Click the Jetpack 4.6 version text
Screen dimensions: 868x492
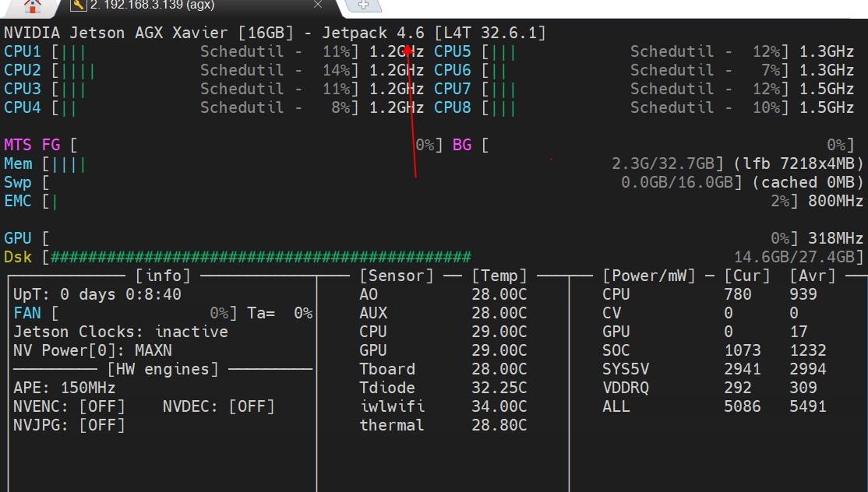[372, 33]
